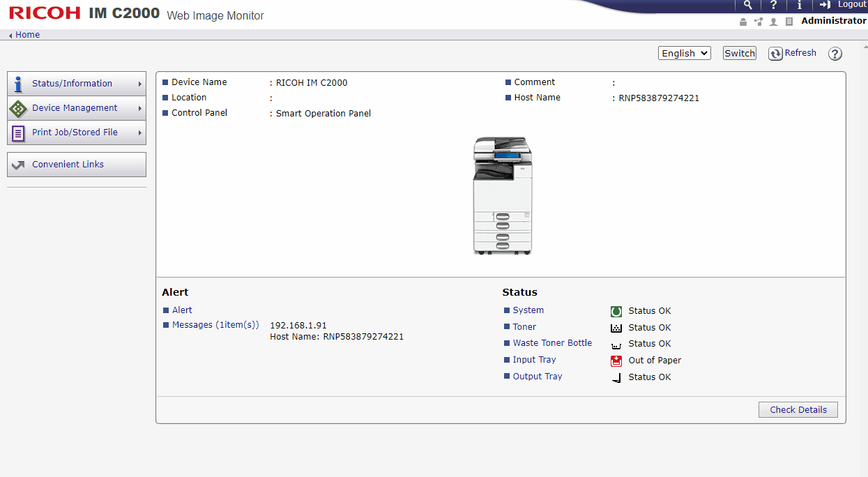
Task: Click the green System status indicator
Action: (x=616, y=311)
